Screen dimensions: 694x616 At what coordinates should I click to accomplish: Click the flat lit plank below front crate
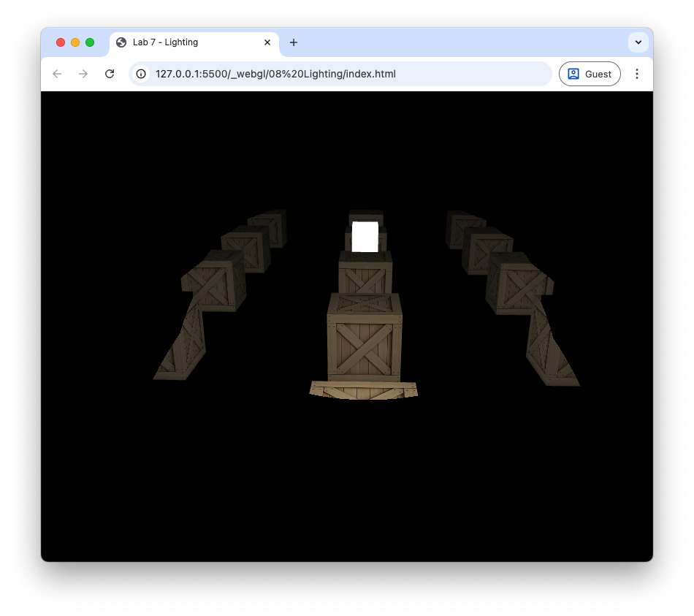point(363,390)
